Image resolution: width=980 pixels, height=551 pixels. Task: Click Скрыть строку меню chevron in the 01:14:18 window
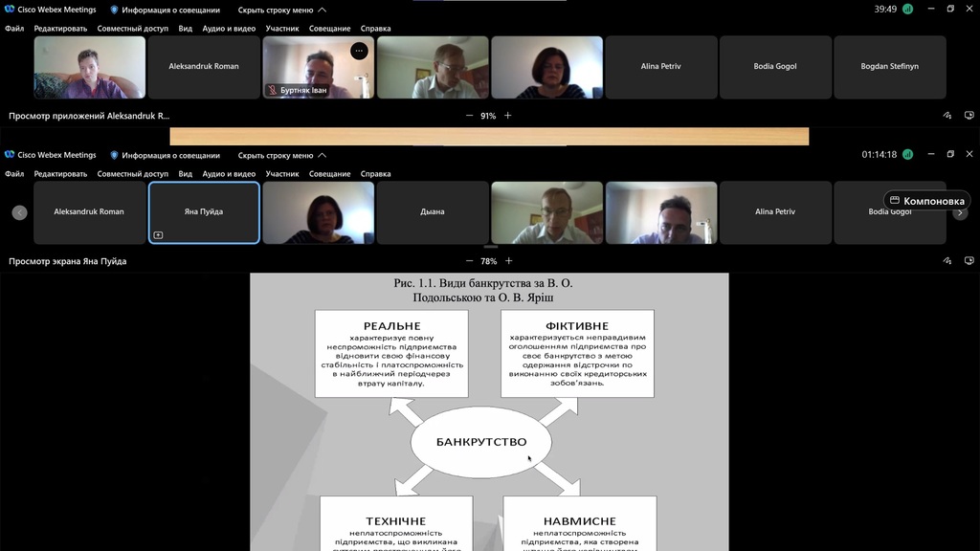[x=323, y=155]
